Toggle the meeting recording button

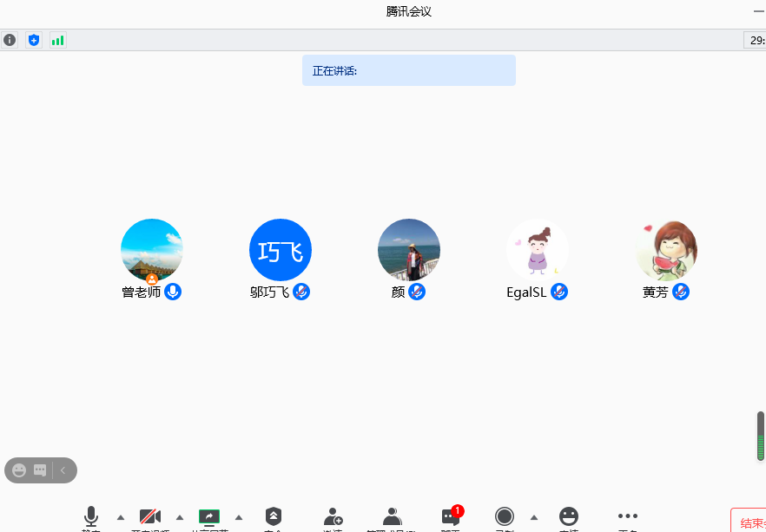pos(505,517)
